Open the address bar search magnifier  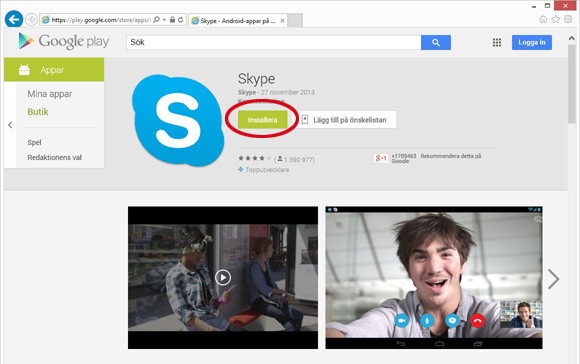point(156,19)
